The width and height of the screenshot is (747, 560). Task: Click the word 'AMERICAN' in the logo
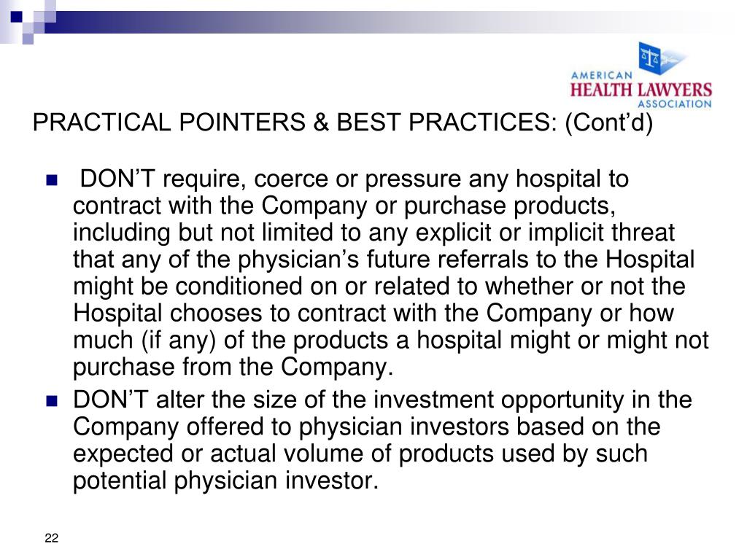click(602, 75)
